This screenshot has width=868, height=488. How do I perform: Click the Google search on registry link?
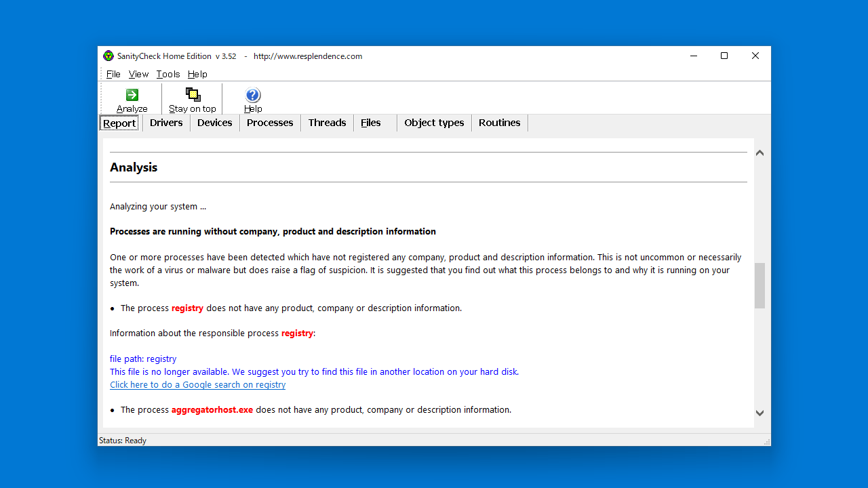pos(198,384)
